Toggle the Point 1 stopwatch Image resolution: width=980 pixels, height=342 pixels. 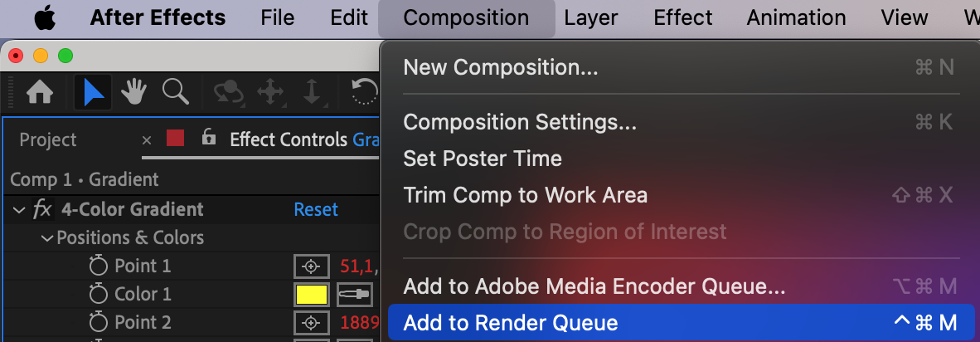[99, 266]
